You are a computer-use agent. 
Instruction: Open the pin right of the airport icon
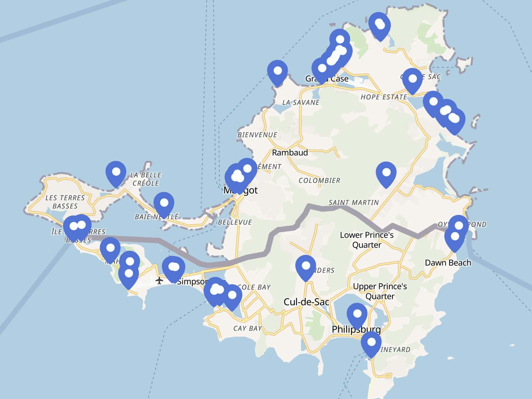tap(174, 268)
